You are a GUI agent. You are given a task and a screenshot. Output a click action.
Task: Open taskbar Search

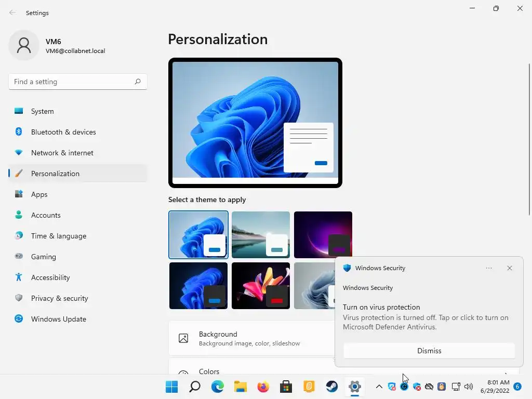194,387
